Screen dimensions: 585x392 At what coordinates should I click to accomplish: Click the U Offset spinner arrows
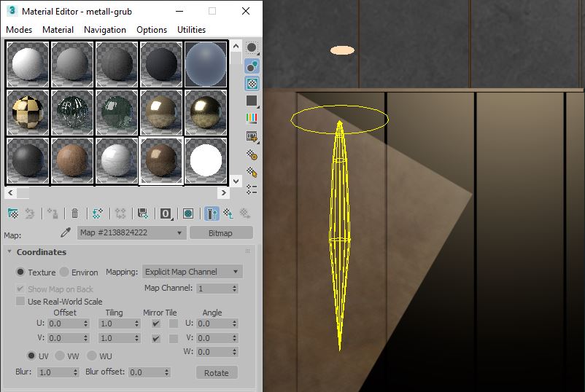(86, 324)
